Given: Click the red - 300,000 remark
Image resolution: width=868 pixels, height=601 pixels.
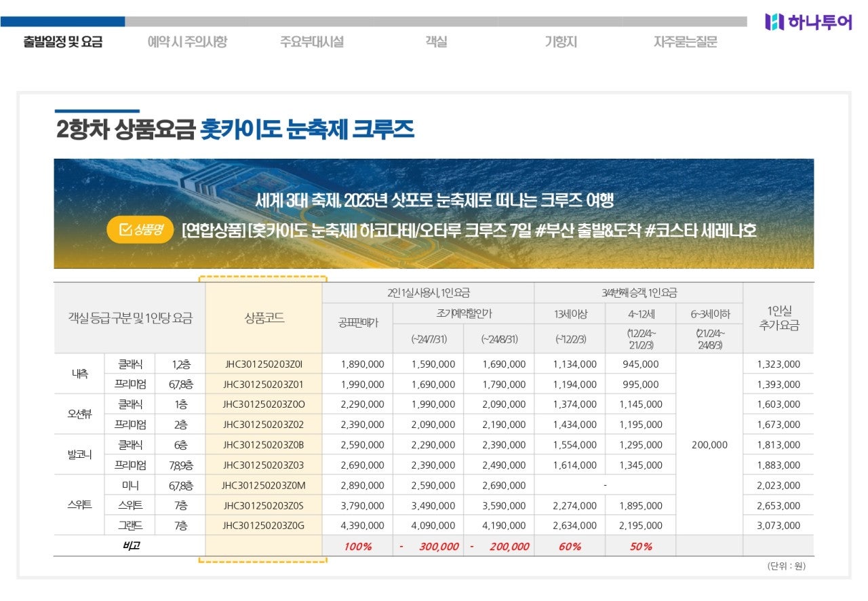Looking at the screenshot, I should [x=429, y=546].
